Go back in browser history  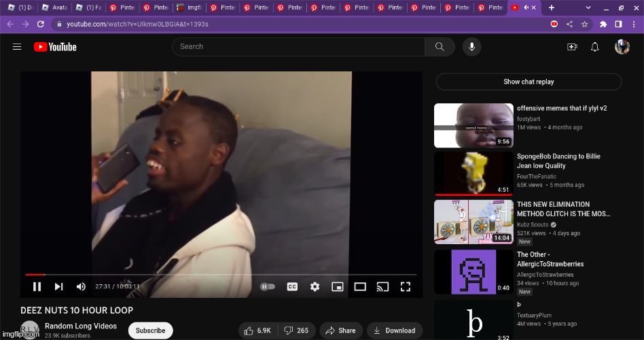(11, 24)
